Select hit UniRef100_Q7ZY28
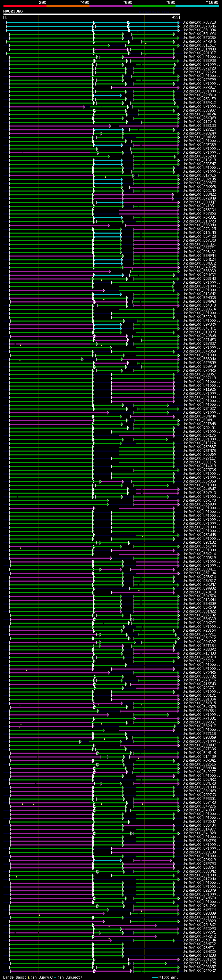The image size is (222, 980). coord(199,68)
